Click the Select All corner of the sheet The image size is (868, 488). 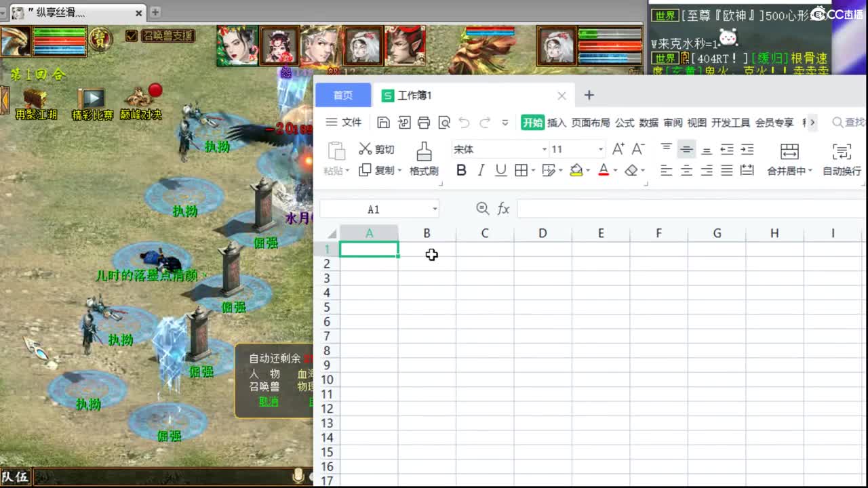point(332,234)
